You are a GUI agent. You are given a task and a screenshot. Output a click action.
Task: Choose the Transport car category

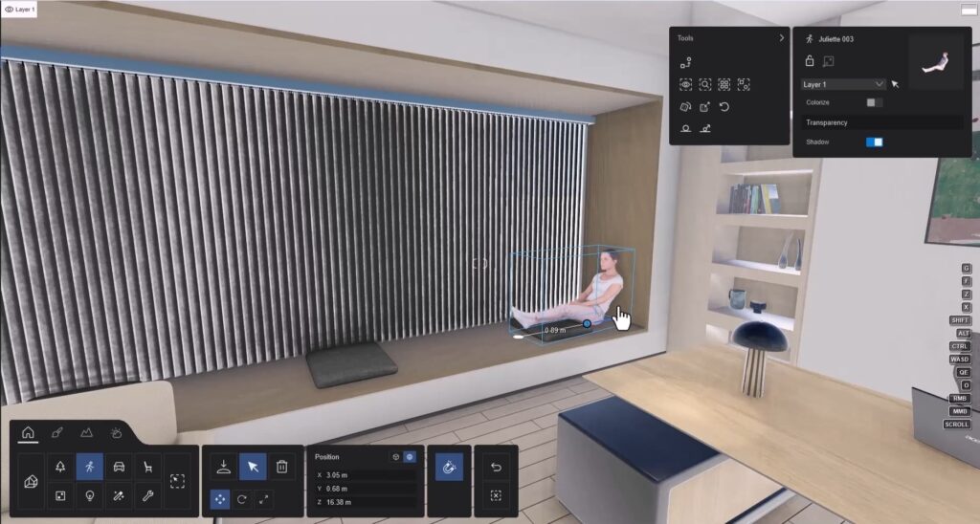pos(119,467)
